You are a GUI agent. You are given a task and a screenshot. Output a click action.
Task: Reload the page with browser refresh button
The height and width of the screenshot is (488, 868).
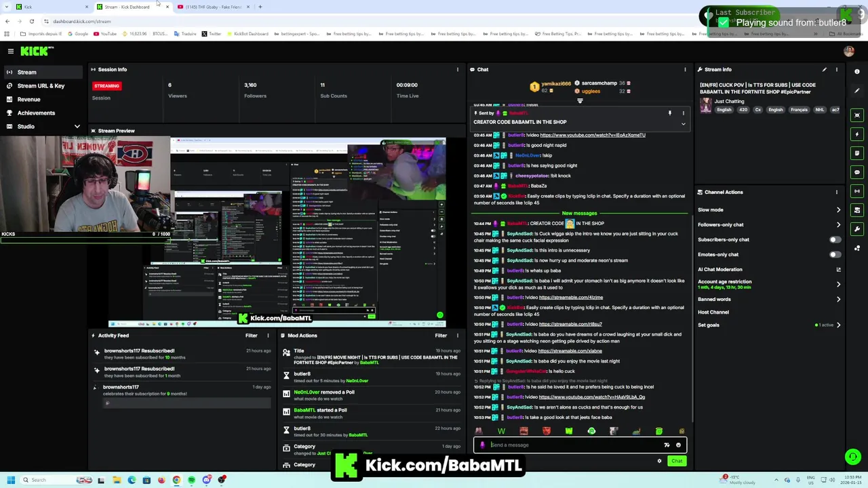pyautogui.click(x=31, y=21)
